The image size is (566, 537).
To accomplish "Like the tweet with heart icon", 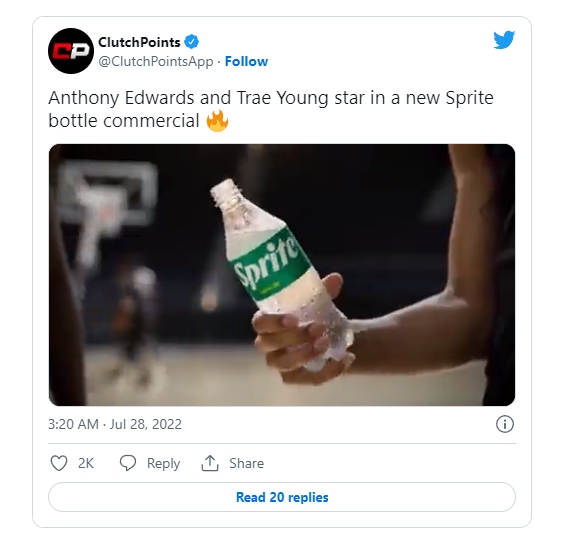I will tap(59, 463).
